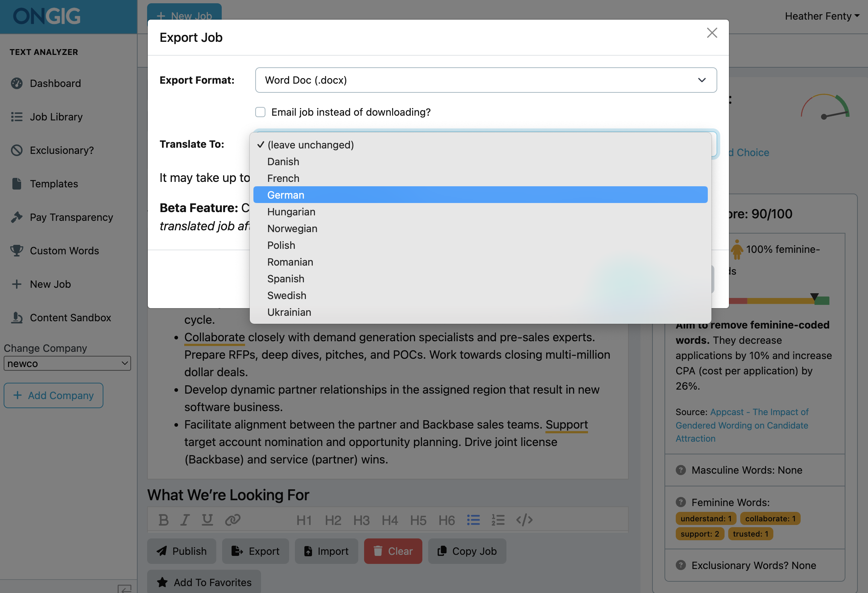Click Add To Favorites
868x593 pixels.
(x=204, y=582)
